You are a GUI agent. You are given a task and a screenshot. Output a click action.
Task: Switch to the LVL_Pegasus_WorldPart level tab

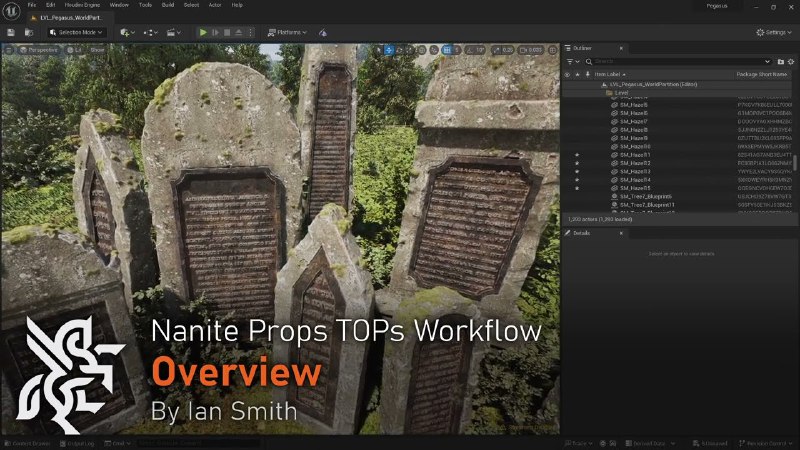(x=70, y=18)
